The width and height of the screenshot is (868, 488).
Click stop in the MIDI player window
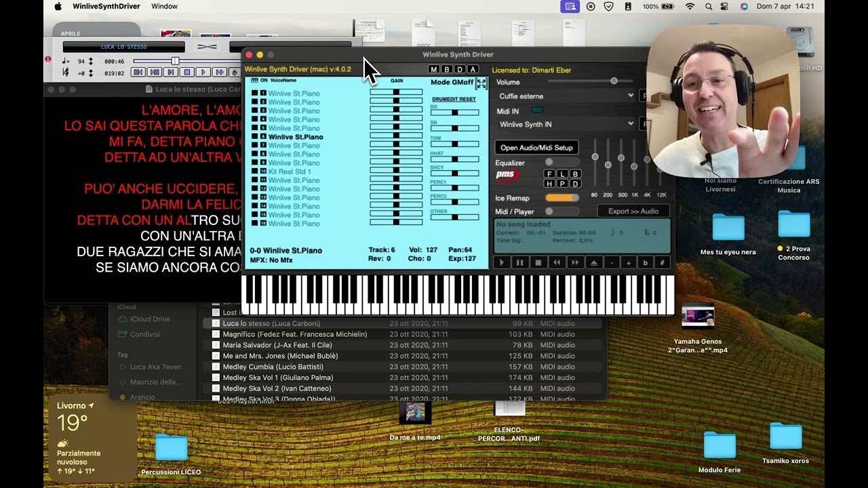coord(187,72)
